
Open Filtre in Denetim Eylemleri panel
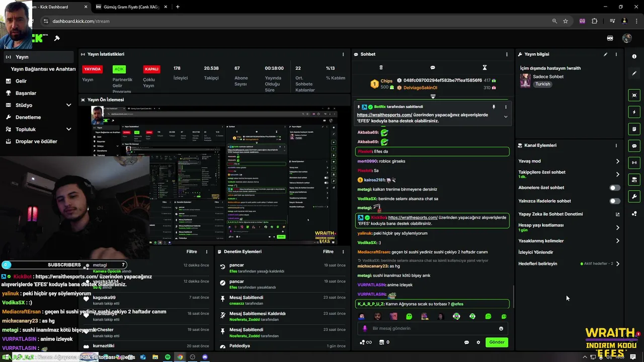pyautogui.click(x=328, y=251)
